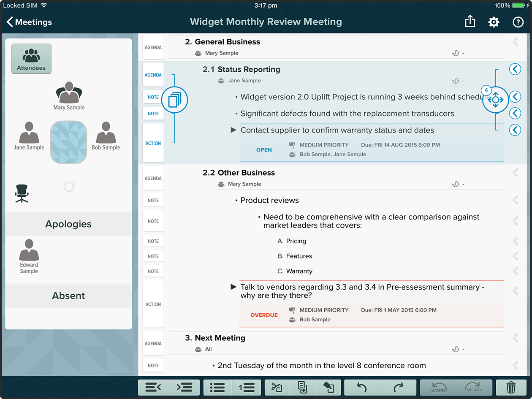Click the cut (scissors) toolbar icon
This screenshot has width=532, height=399.
(x=277, y=387)
